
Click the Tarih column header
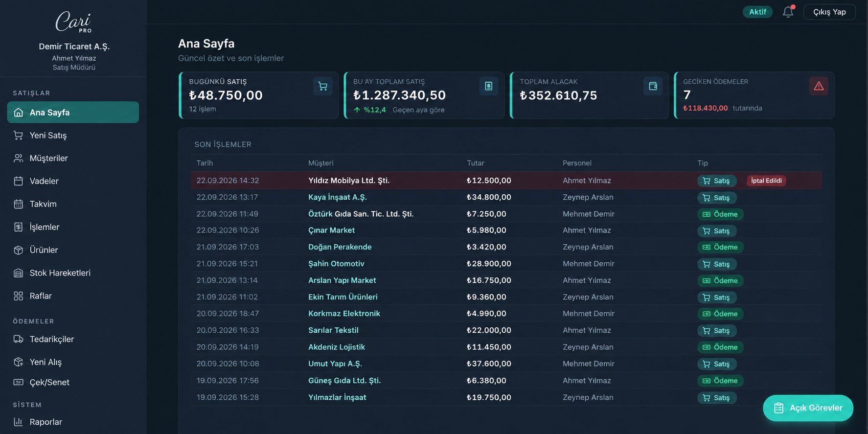point(205,163)
